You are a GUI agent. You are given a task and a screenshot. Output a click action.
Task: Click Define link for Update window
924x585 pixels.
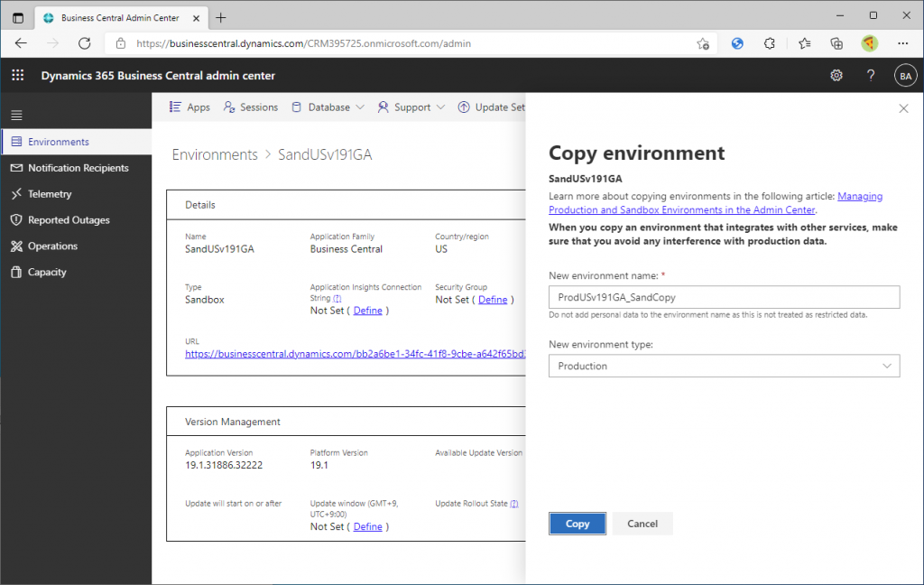[x=368, y=526]
